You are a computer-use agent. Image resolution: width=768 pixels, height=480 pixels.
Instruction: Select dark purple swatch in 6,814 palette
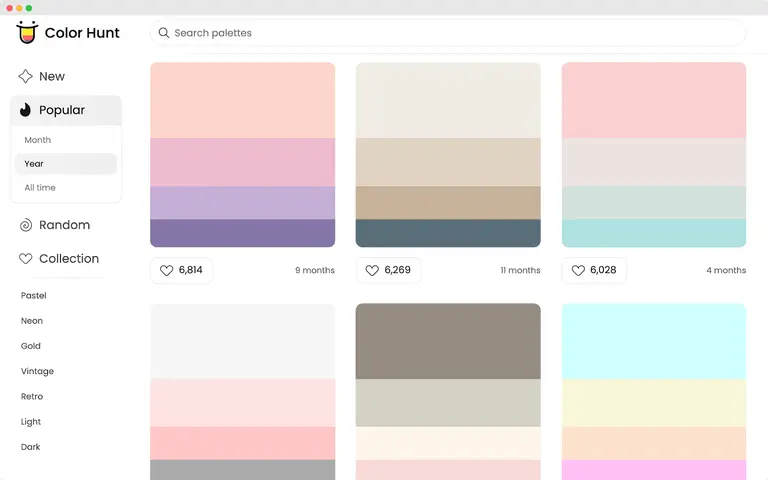(242, 233)
